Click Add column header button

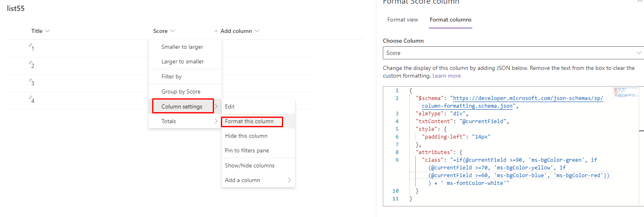(236, 31)
